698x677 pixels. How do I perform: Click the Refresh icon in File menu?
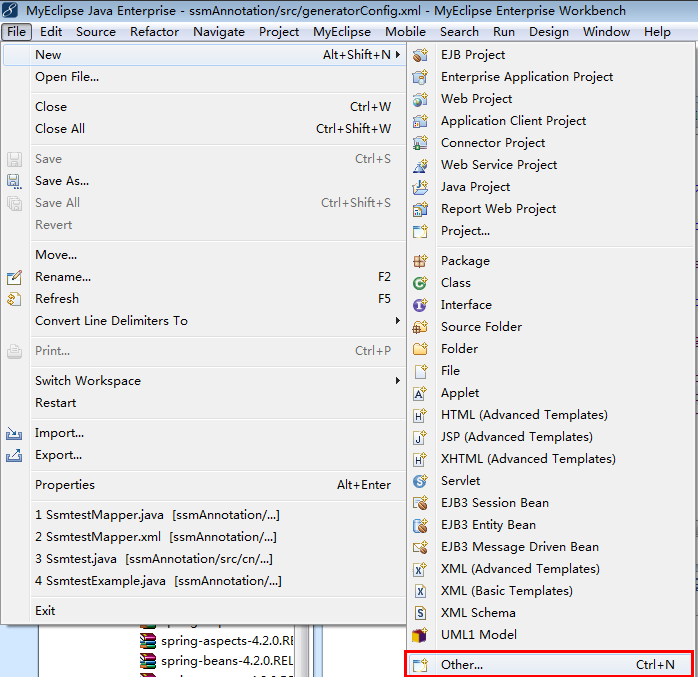(x=14, y=299)
